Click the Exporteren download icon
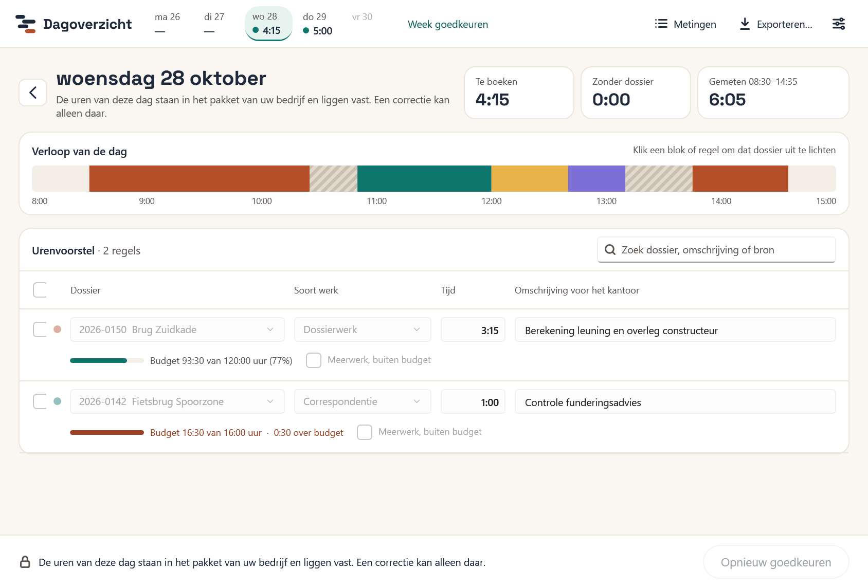This screenshot has width=868, height=588. tap(745, 24)
